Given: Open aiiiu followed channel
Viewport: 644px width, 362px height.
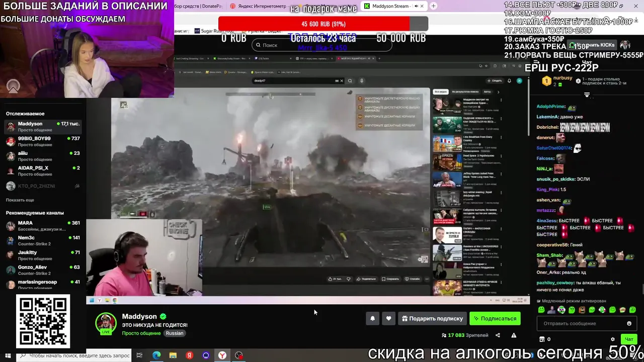Looking at the screenshot, I should [43, 156].
